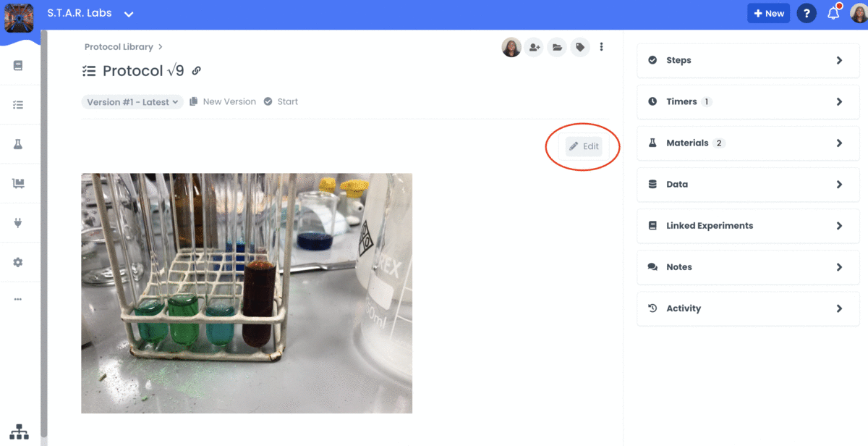The height and width of the screenshot is (446, 868).
Task: Copy the protocol link icon beside the title
Action: click(x=196, y=71)
